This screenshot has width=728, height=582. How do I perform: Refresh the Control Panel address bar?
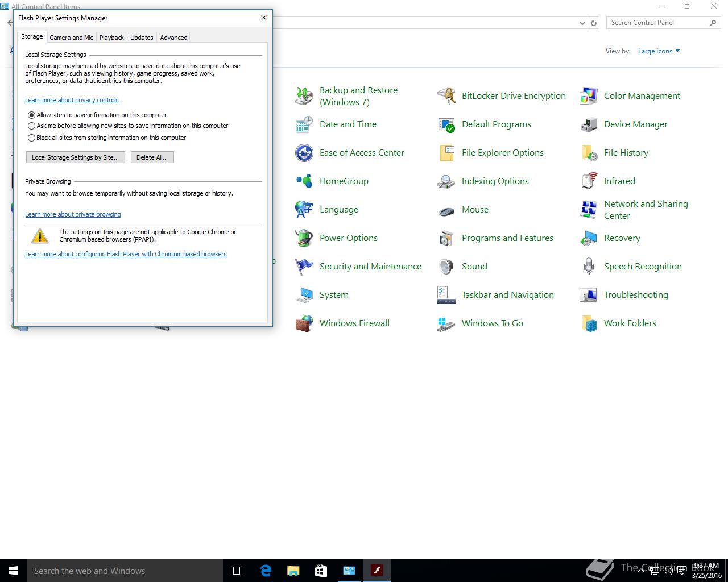[594, 23]
